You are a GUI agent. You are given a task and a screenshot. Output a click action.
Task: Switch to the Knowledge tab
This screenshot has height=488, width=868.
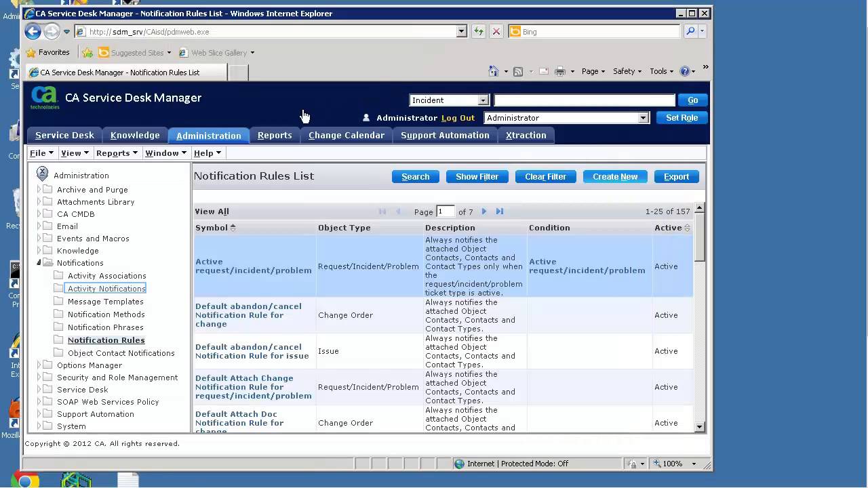pos(135,135)
